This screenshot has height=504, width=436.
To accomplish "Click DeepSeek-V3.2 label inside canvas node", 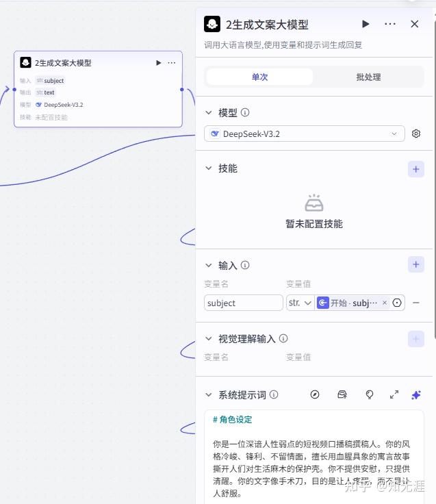I will (x=63, y=105).
